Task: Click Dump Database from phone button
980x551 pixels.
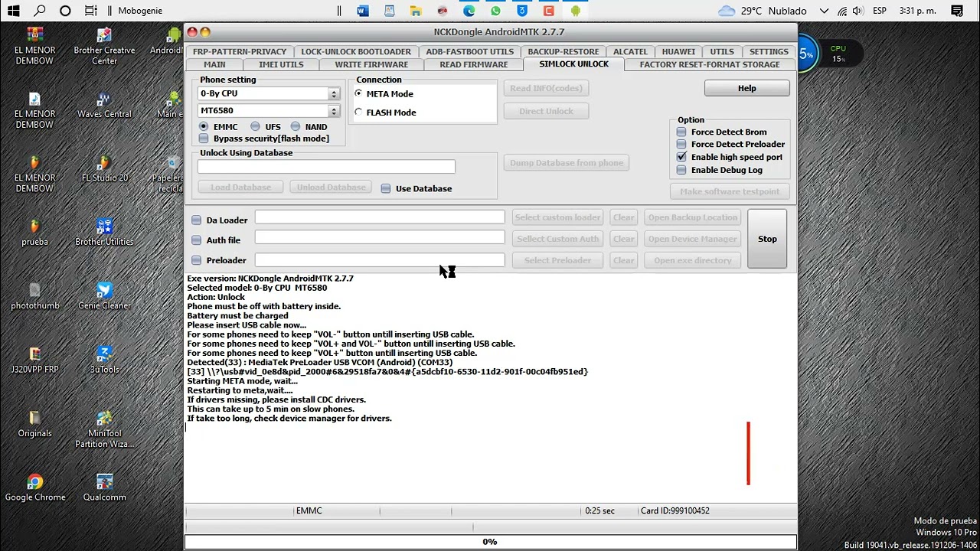Action: (x=567, y=162)
